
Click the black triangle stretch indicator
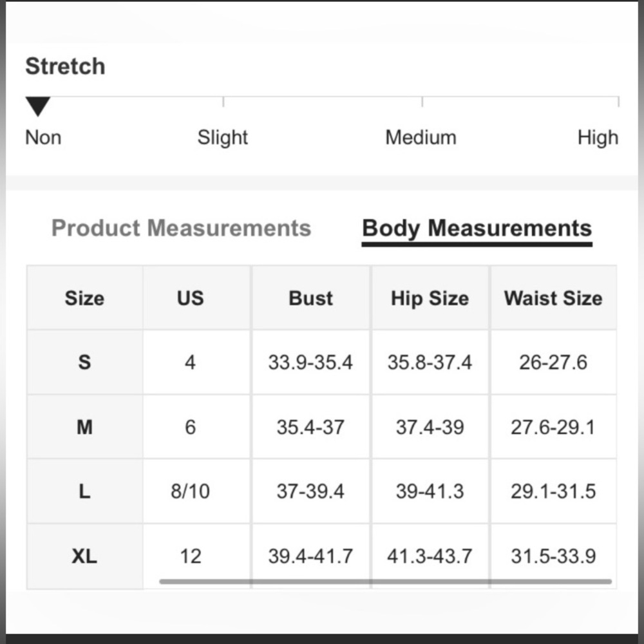(x=38, y=106)
